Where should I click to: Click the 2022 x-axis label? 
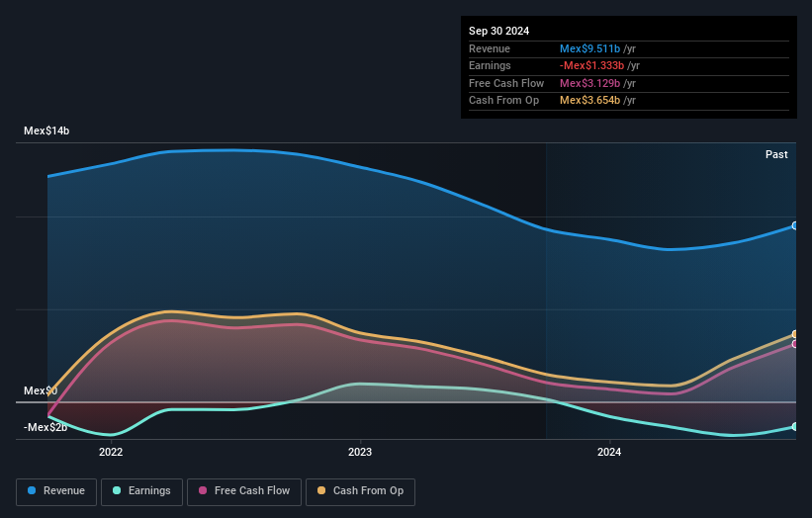click(x=111, y=453)
